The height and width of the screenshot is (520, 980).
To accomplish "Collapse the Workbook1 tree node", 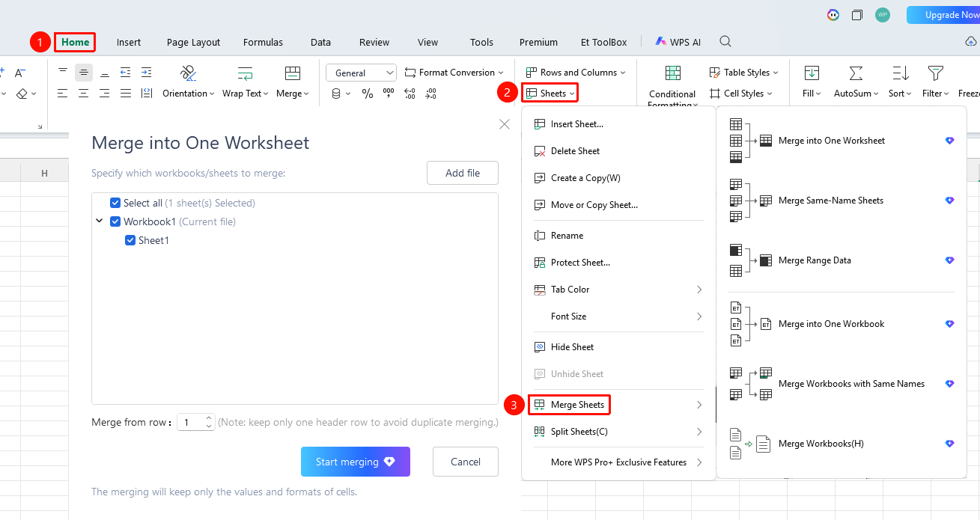I will [100, 221].
